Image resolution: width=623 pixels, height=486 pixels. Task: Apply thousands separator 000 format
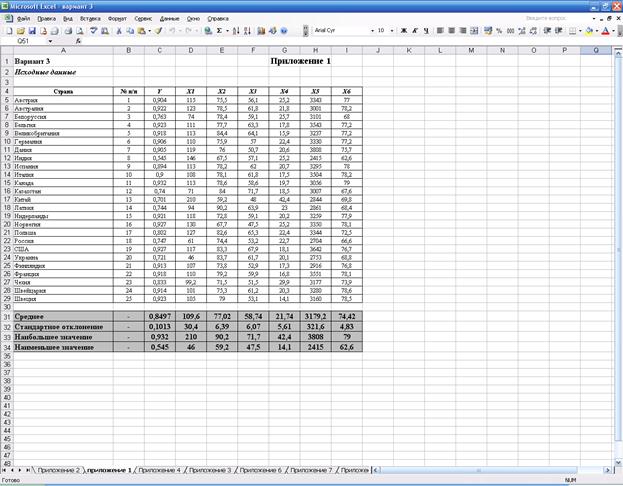pos(511,31)
